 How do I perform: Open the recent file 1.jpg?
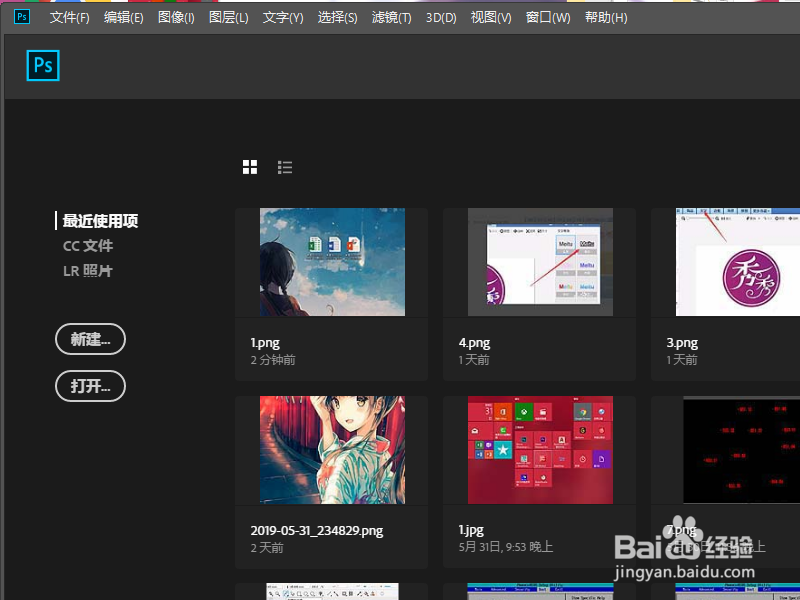[x=539, y=448]
